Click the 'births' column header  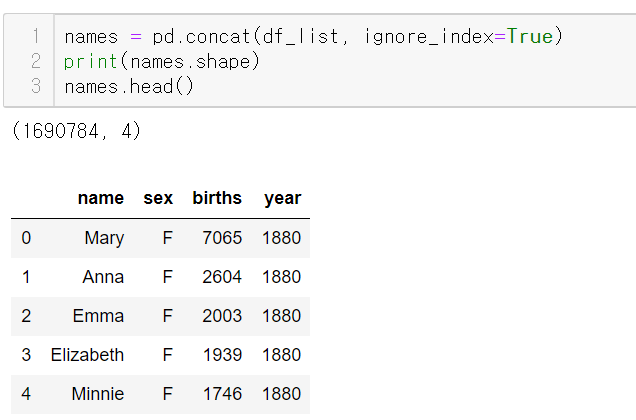tap(217, 198)
